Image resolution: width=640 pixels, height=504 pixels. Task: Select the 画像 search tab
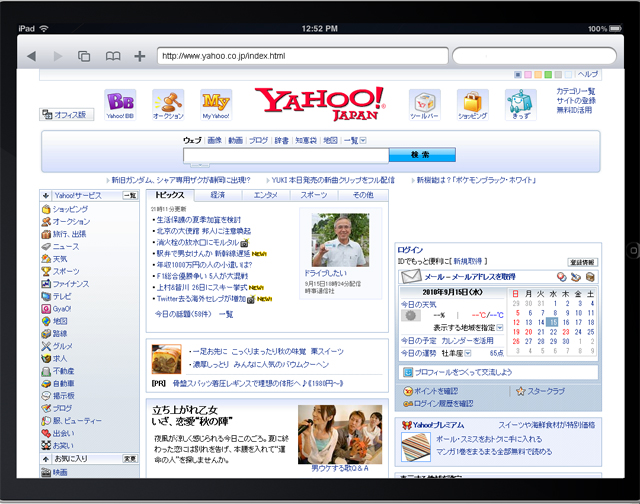[x=214, y=140]
